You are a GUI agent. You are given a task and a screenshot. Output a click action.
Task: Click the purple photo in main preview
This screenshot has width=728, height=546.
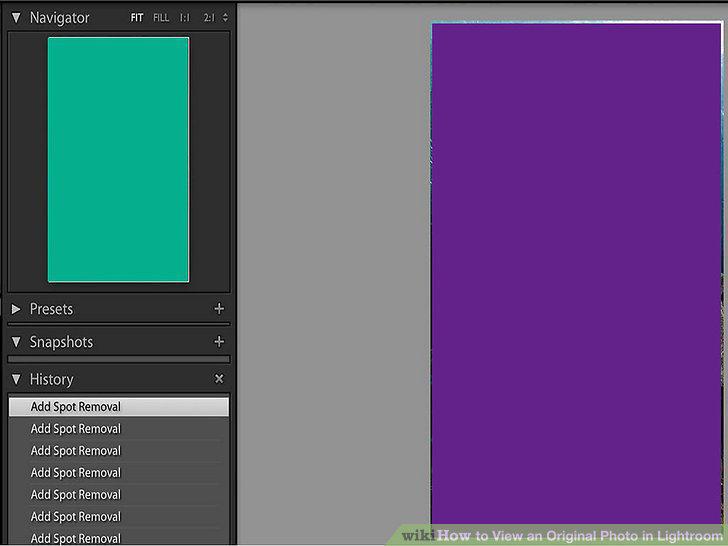coord(576,274)
